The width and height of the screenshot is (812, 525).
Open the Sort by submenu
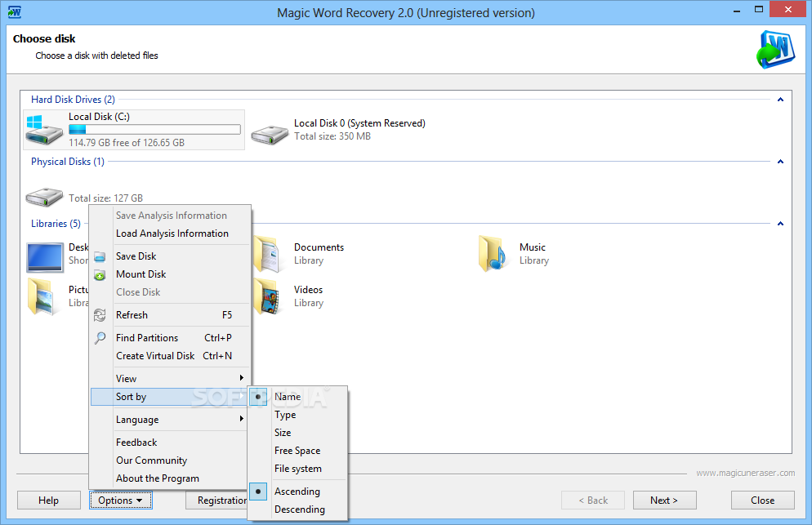(170, 397)
